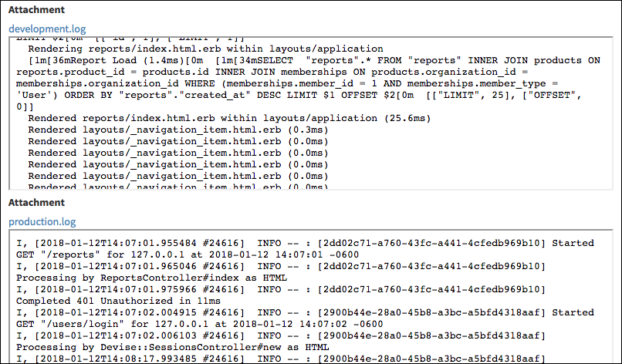Click the timestamp 2018-01-12T14:08:17.993485 line
The height and width of the screenshot is (364, 622).
tap(281, 359)
